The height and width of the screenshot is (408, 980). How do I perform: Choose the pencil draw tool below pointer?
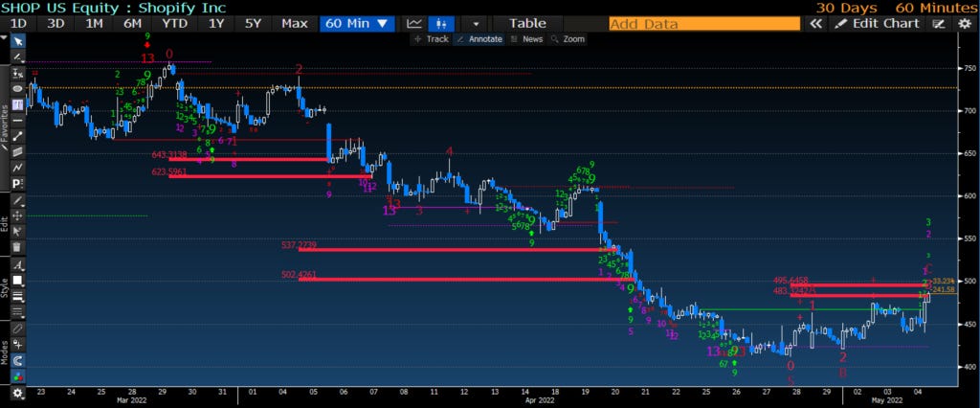point(18,57)
